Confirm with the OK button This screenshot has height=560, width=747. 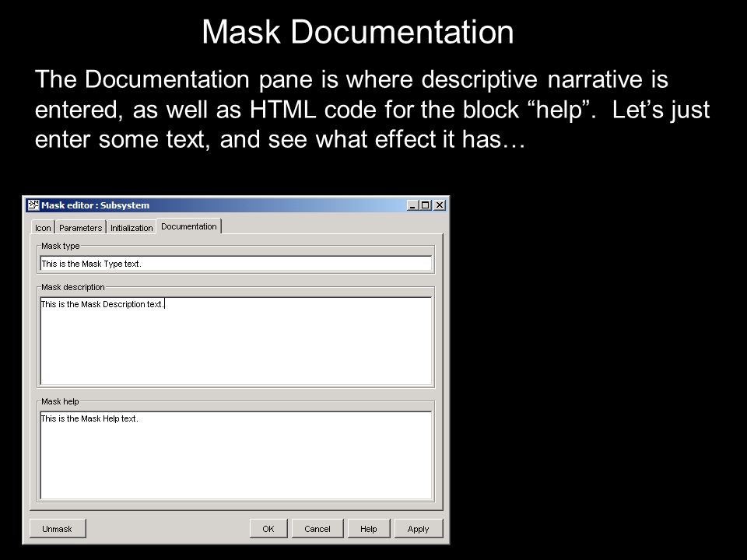268,529
